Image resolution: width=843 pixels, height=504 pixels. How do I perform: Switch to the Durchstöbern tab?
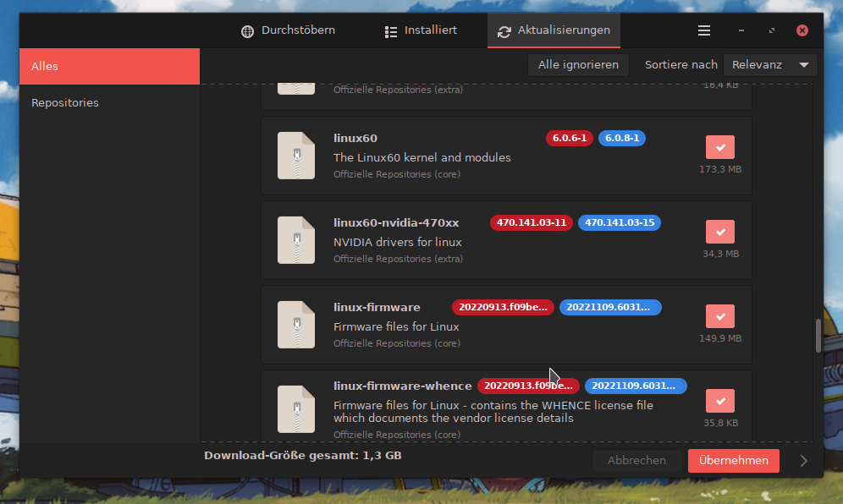click(x=288, y=30)
